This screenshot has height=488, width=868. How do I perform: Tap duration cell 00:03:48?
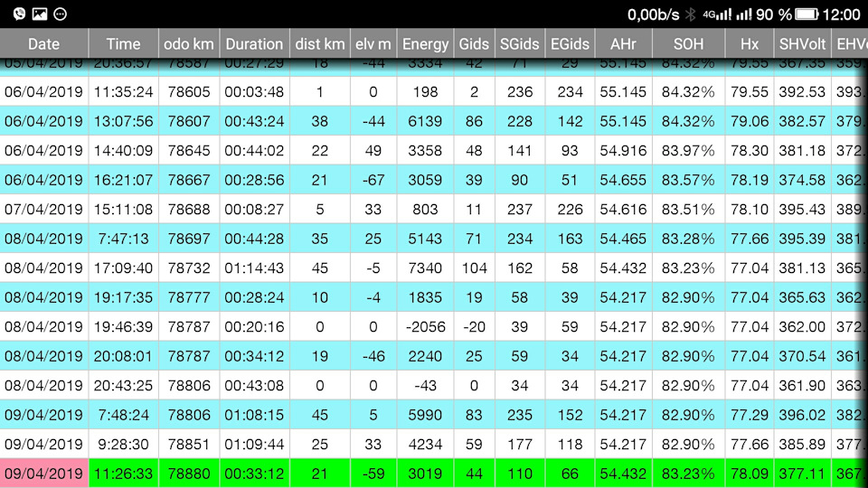point(254,92)
